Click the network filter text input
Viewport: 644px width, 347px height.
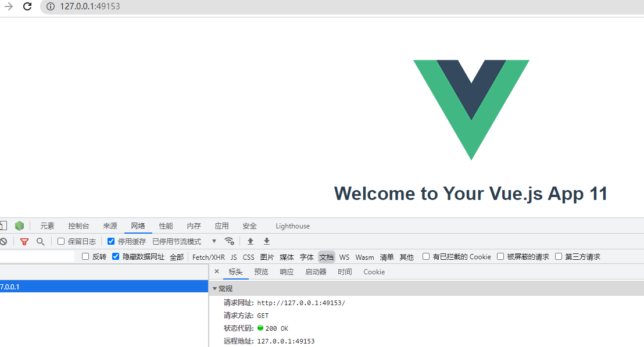37,257
